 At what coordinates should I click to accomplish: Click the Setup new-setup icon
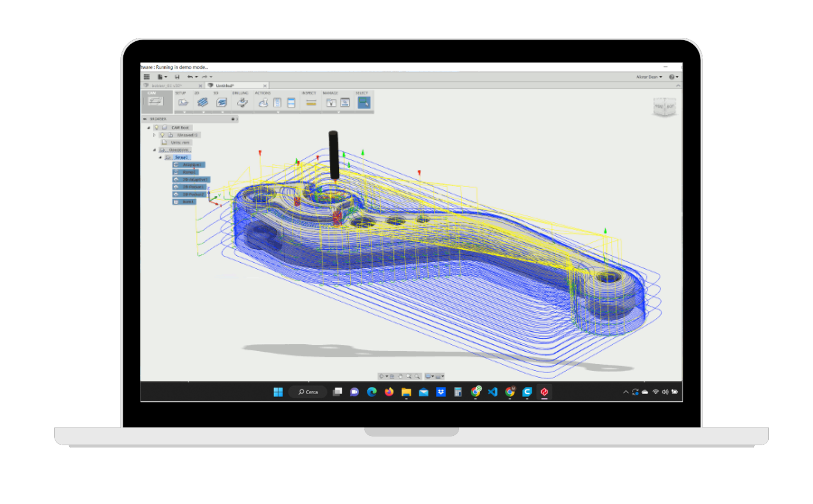click(x=183, y=102)
